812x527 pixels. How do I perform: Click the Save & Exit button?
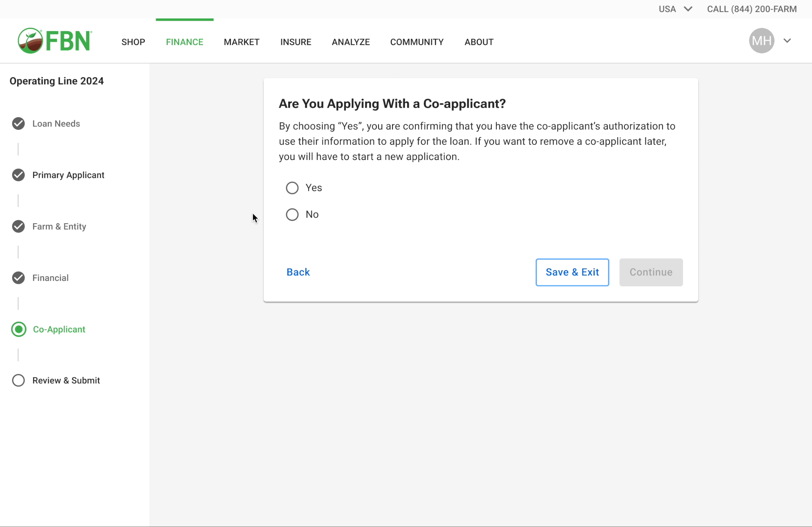[x=572, y=272]
